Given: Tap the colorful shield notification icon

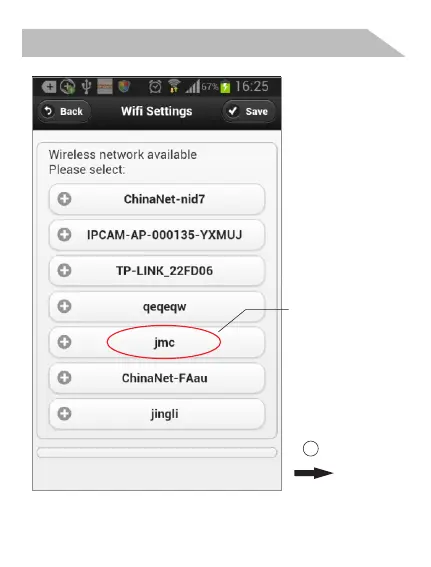Looking at the screenshot, I should click(x=124, y=87).
